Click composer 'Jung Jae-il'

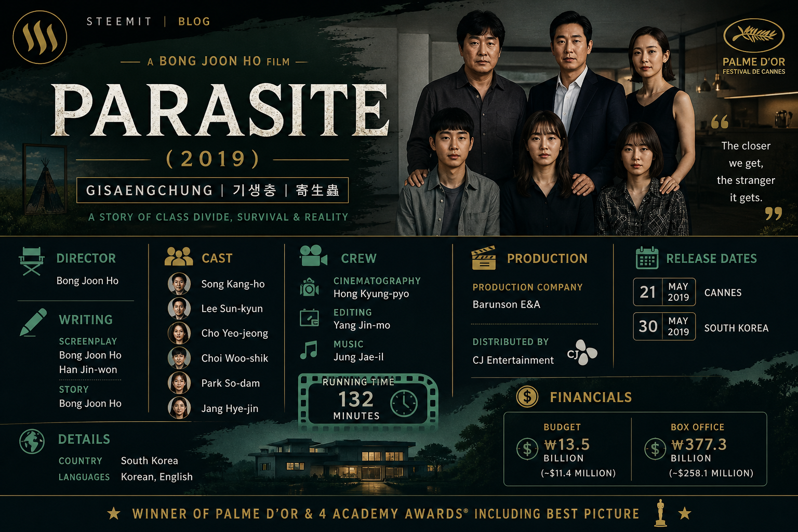358,357
